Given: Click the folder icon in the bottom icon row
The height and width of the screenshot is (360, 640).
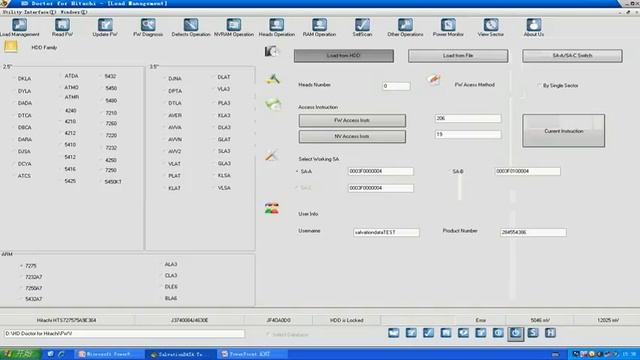Looking at the screenshot, I should point(393,333).
